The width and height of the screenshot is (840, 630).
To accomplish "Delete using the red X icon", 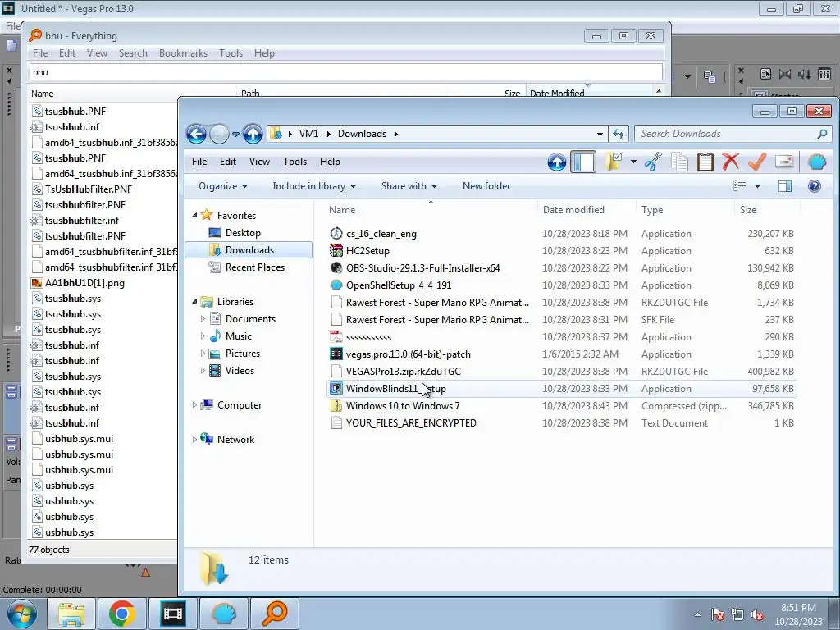I will point(731,162).
